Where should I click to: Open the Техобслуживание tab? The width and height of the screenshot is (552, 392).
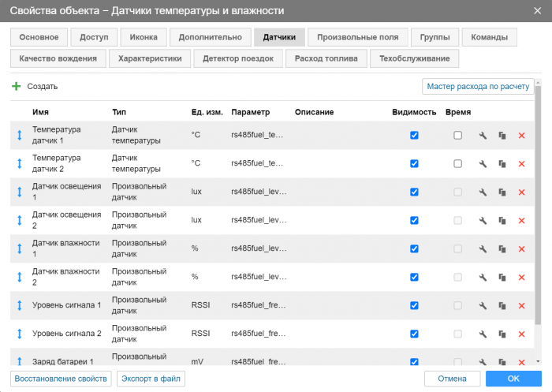tap(414, 58)
